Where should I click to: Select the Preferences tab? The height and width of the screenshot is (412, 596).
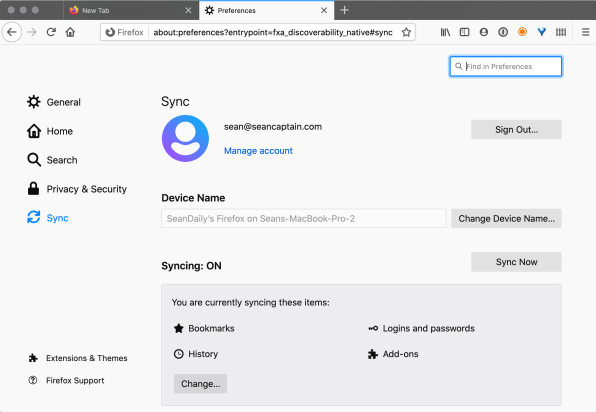(x=266, y=10)
